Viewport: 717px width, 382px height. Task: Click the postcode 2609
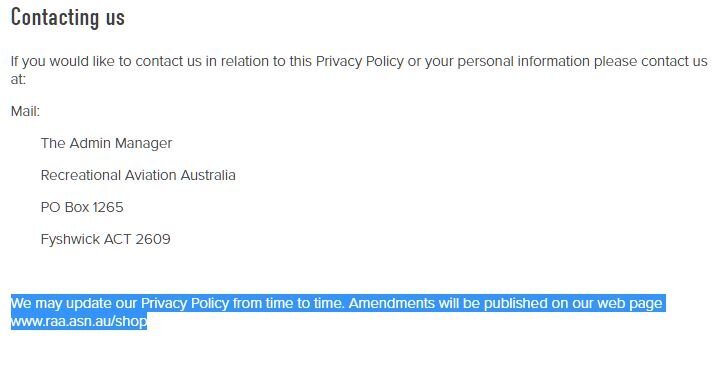coord(153,239)
